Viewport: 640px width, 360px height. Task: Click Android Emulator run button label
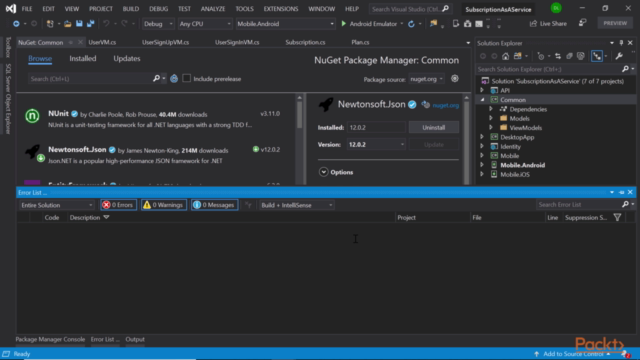pos(373,24)
